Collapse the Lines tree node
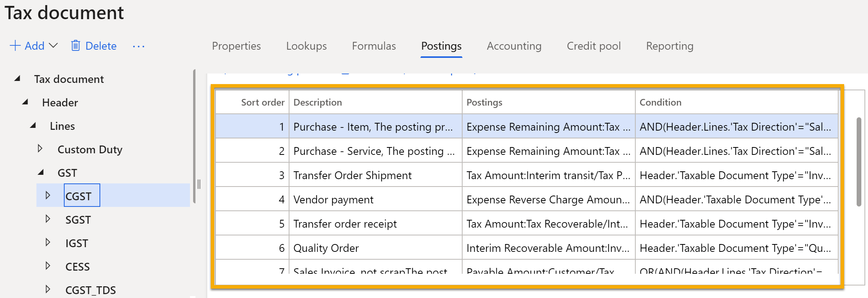868x298 pixels. (x=33, y=126)
